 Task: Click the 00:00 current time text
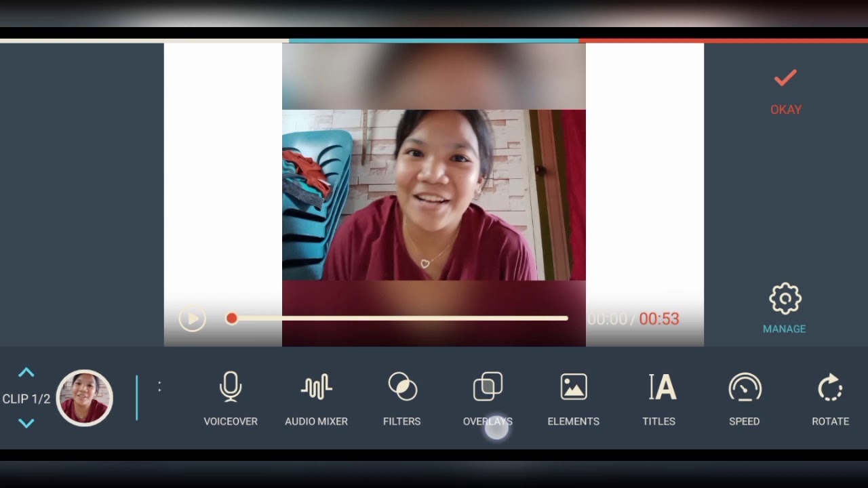(x=607, y=319)
